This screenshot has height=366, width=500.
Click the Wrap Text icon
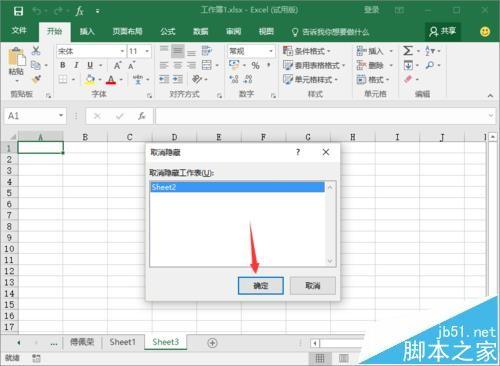207,51
